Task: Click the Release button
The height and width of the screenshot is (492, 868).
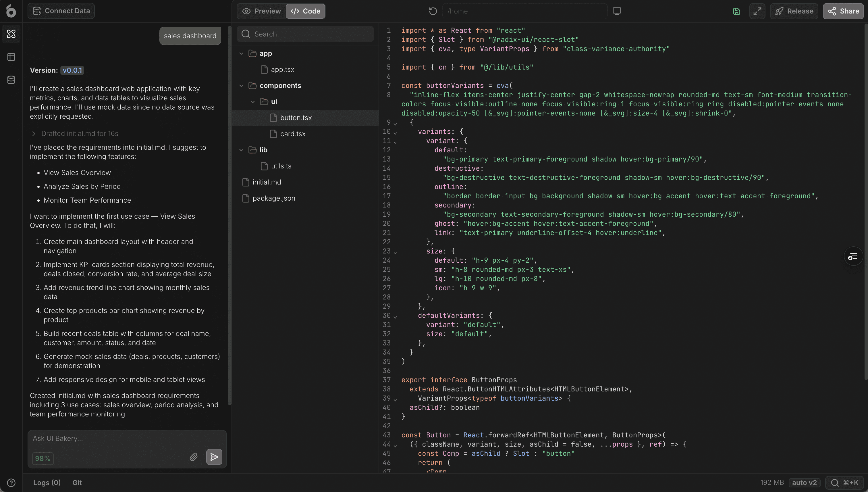Action: (794, 11)
